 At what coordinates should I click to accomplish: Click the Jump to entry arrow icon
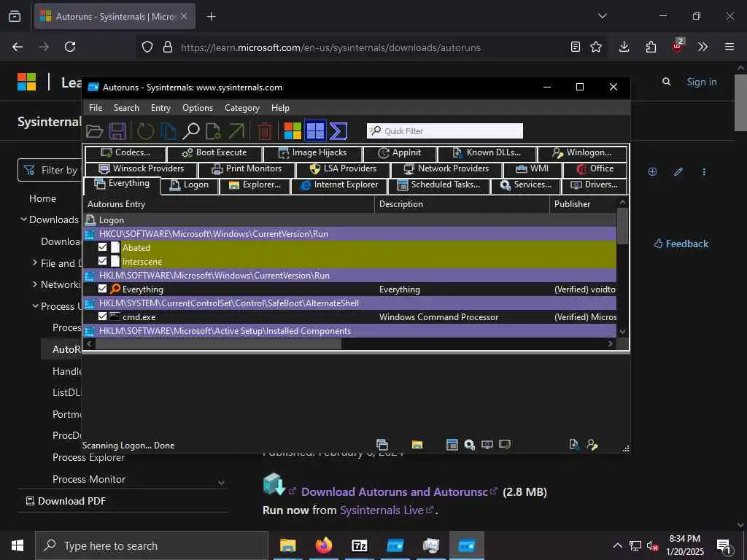[x=236, y=131]
